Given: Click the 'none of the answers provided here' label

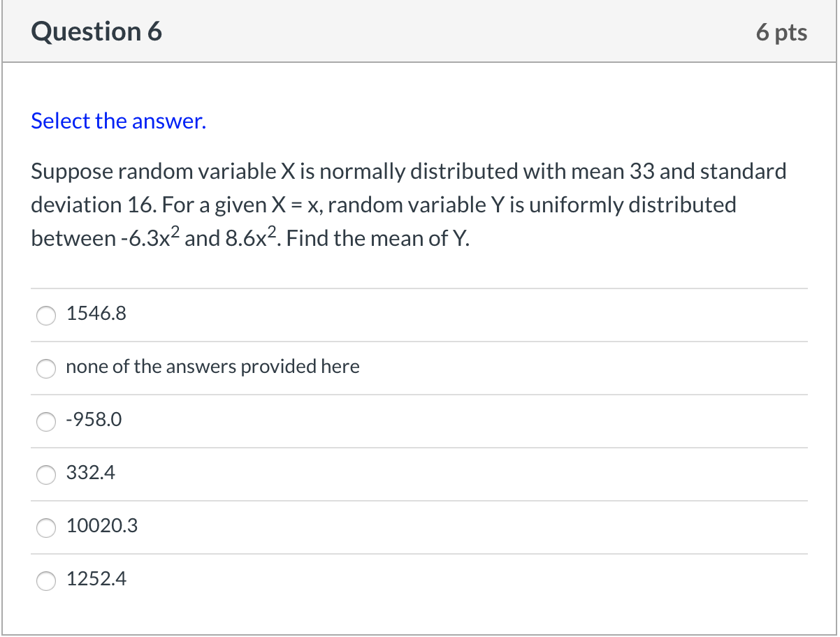Looking at the screenshot, I should 213,367.
